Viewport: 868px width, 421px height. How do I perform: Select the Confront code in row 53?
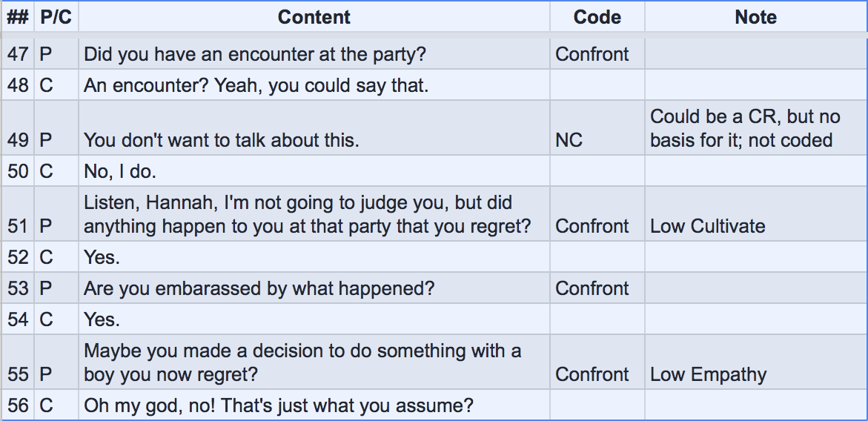click(592, 288)
